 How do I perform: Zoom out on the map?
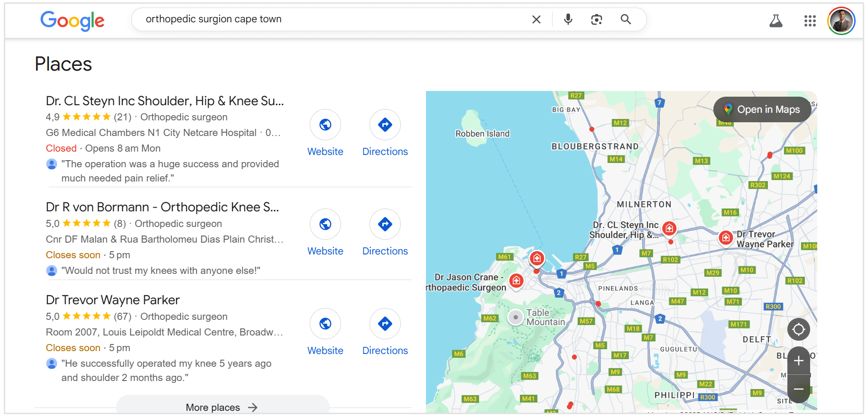point(798,389)
